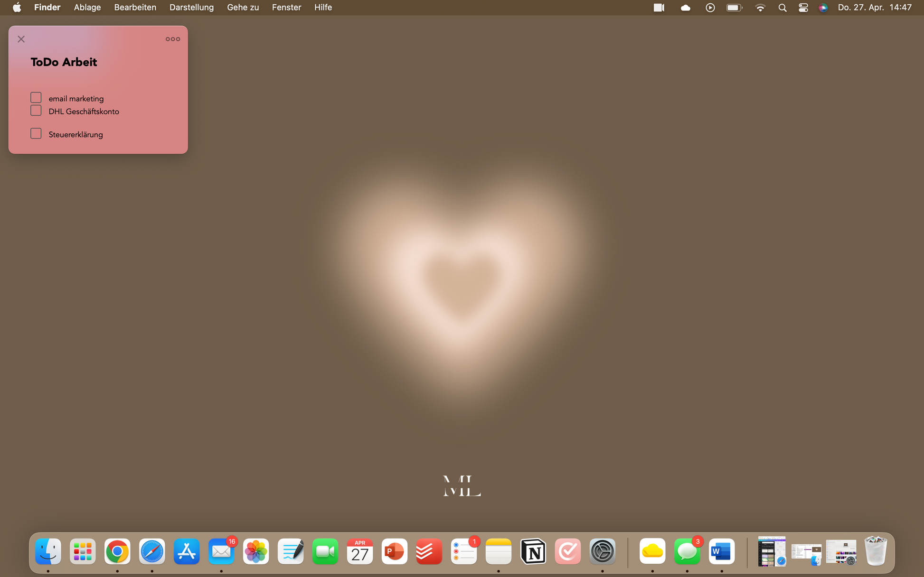Open Mail app with 16 badge
The height and width of the screenshot is (577, 924).
point(221,552)
